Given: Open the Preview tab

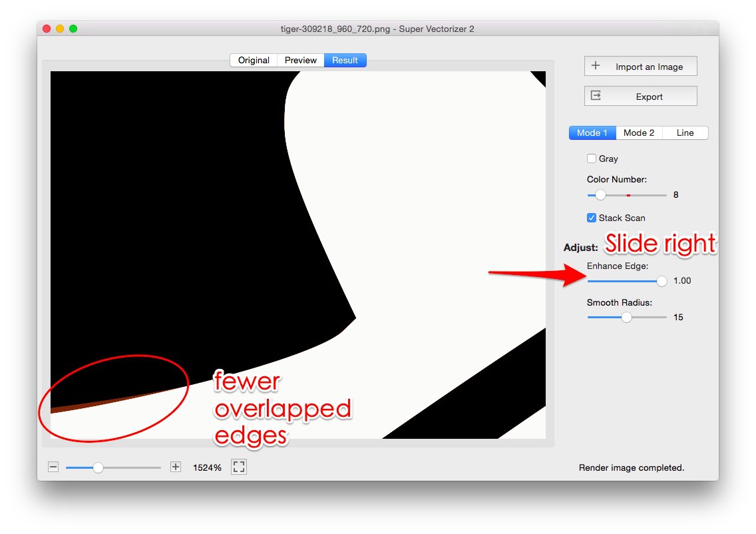Looking at the screenshot, I should pyautogui.click(x=300, y=60).
